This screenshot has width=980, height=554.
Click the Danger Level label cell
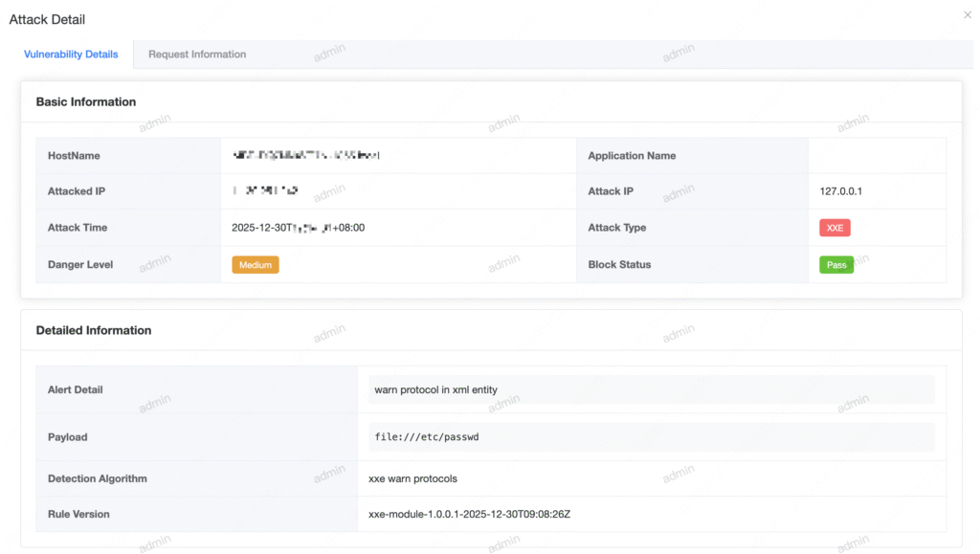pyautogui.click(x=80, y=265)
